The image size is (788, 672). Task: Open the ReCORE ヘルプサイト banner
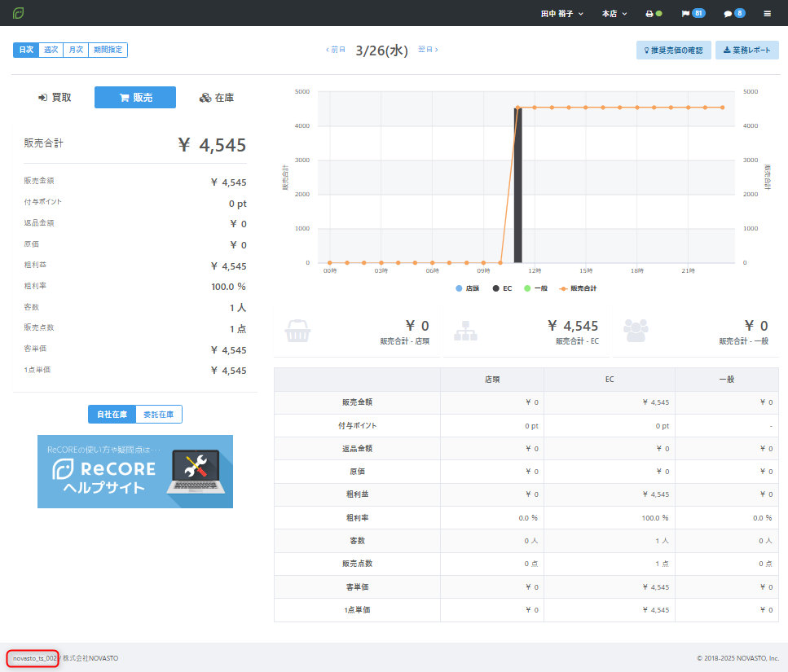point(135,472)
